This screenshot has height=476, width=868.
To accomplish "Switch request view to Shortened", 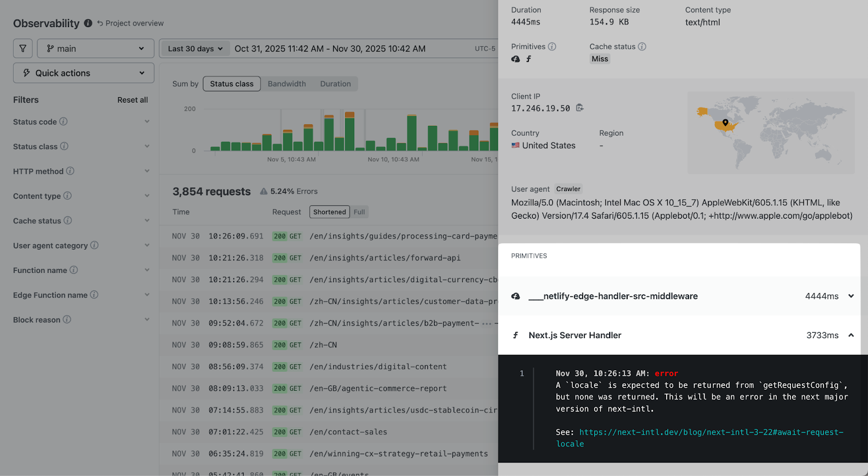I will 329,212.
